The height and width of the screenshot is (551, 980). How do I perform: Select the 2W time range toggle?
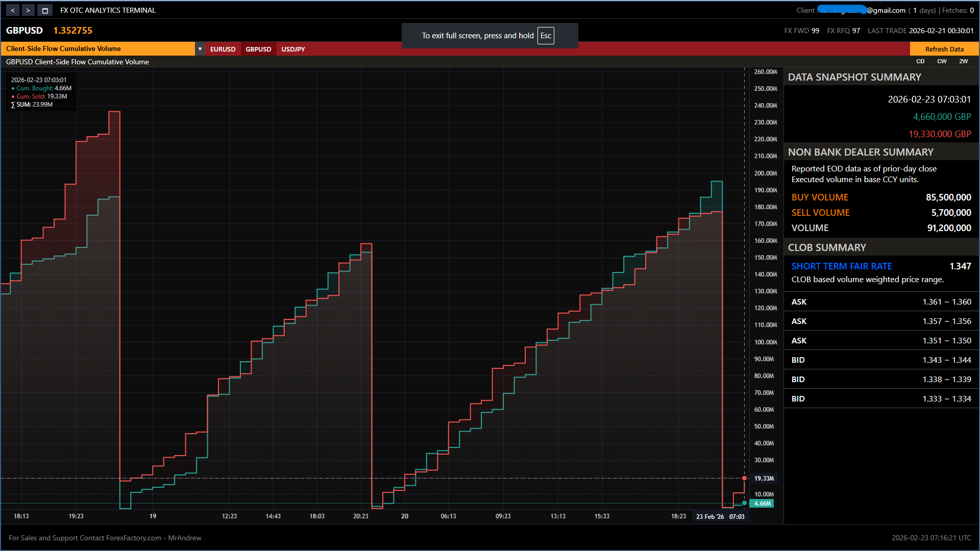pos(963,61)
